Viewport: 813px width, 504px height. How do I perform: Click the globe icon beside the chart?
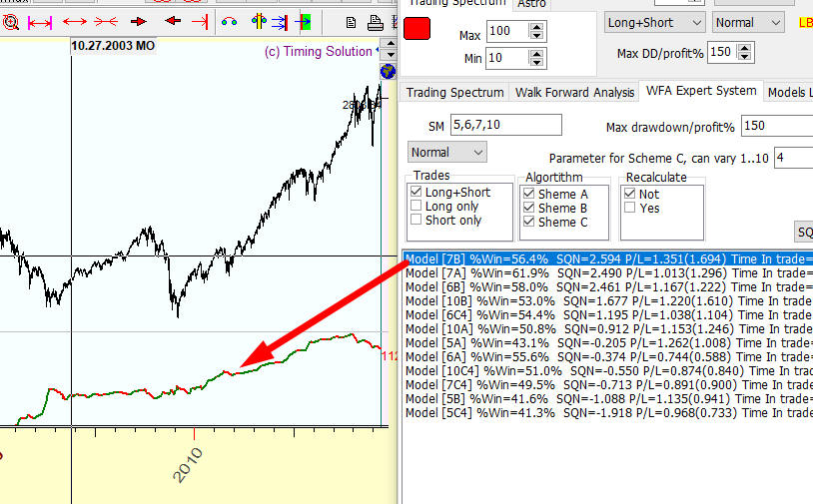point(388,71)
